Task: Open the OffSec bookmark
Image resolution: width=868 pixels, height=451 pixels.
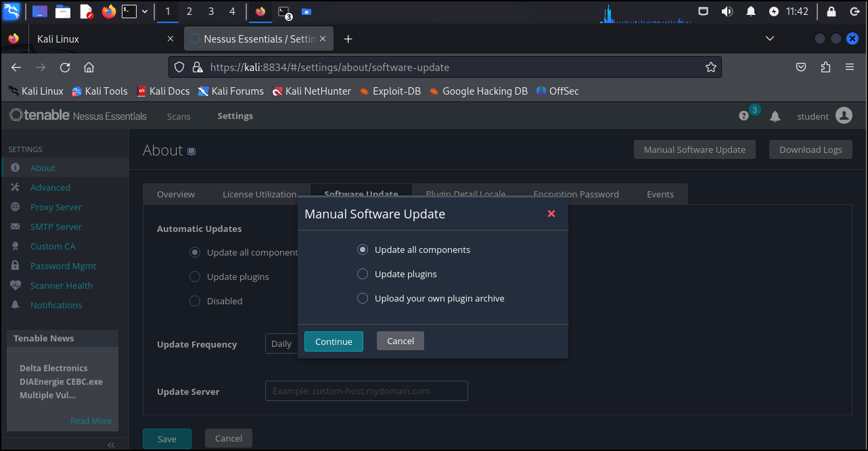Action: coord(557,91)
